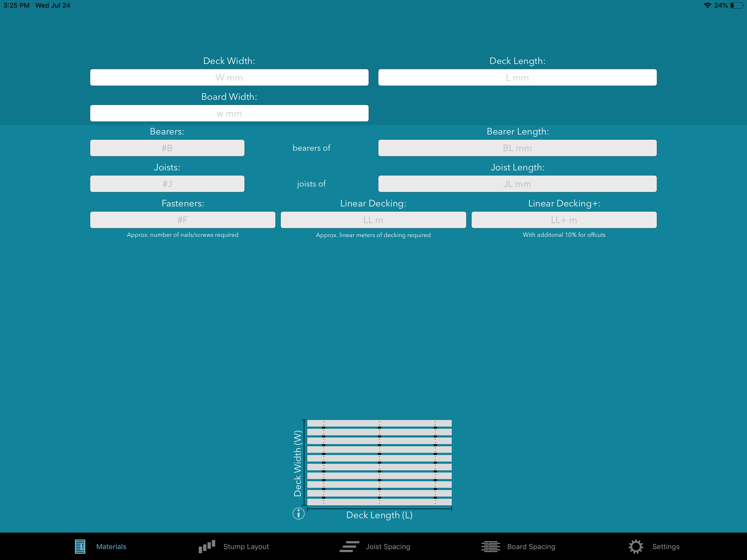Tap the Board Spacing stripes icon

490,546
